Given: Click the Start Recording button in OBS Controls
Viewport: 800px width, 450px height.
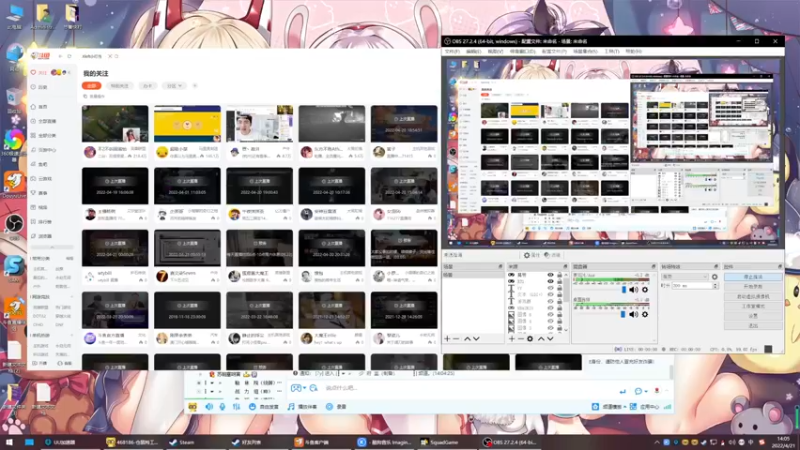Looking at the screenshot, I should point(753,286).
